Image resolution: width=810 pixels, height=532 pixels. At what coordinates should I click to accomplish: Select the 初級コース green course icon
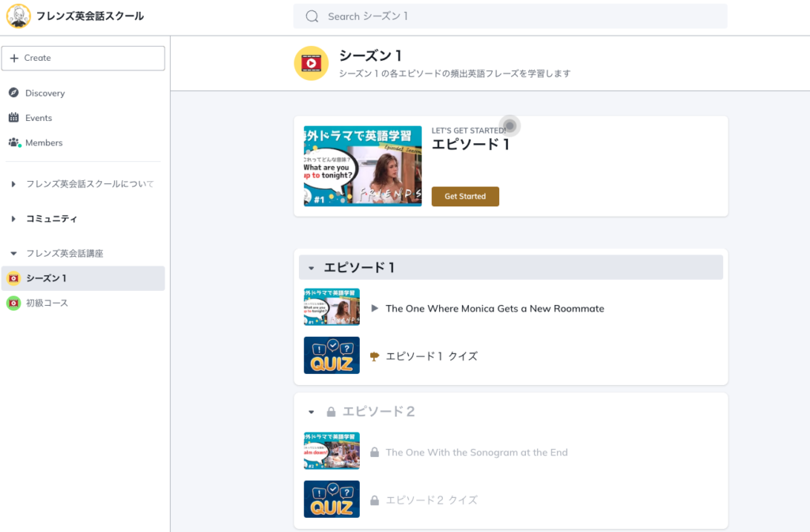pyautogui.click(x=13, y=303)
